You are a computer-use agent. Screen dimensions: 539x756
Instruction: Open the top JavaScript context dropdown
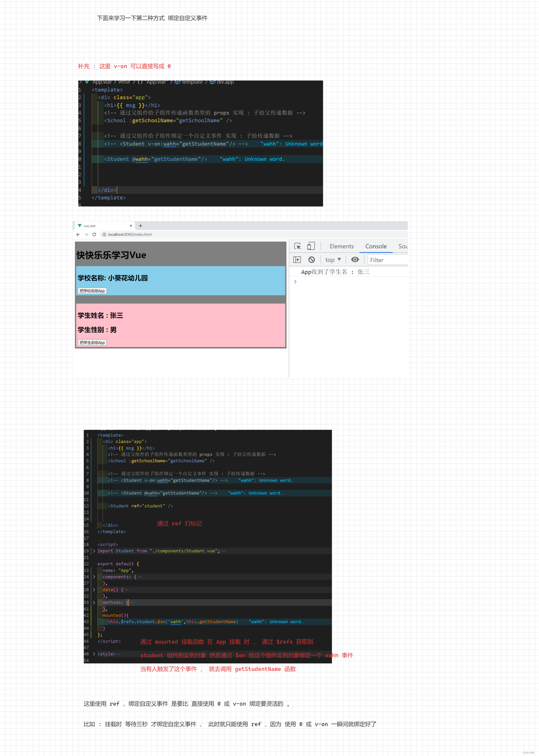[x=333, y=260]
